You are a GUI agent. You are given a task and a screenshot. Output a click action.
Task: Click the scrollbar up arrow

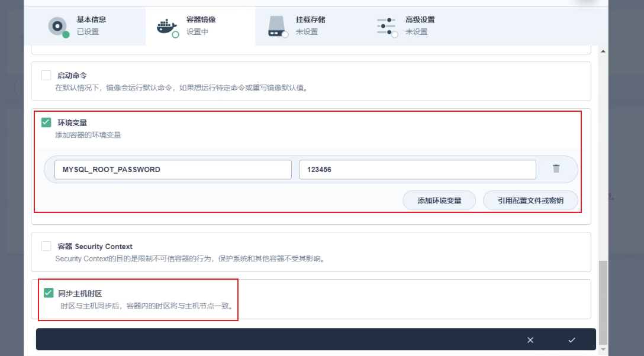click(603, 51)
